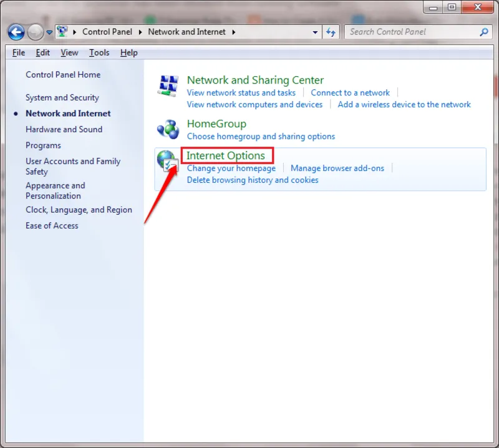
Task: Go to Control Panel Home
Action: coord(63,74)
